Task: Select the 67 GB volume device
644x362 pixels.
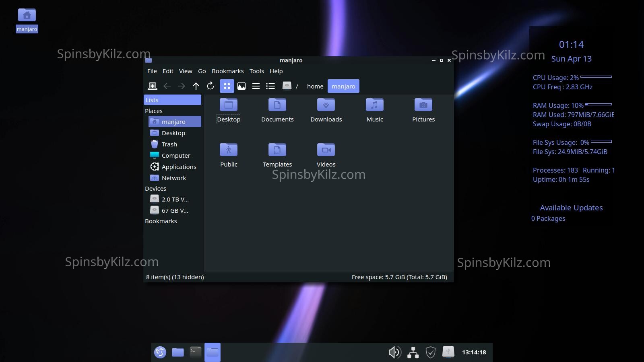Action: pos(175,210)
